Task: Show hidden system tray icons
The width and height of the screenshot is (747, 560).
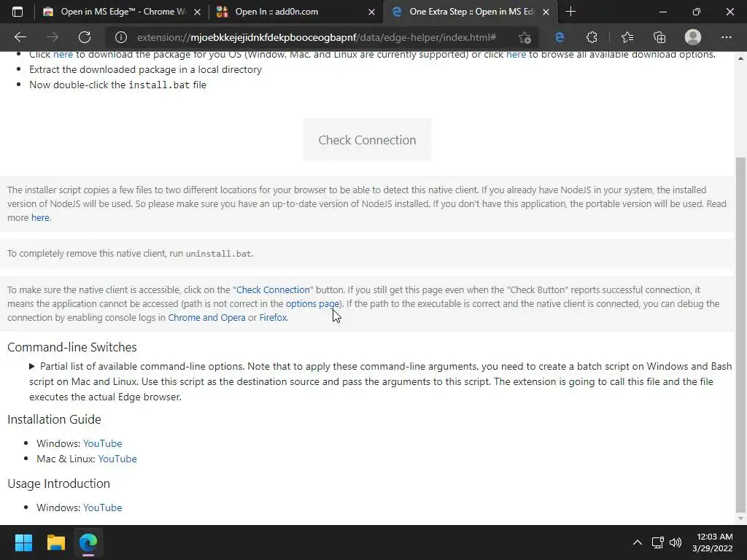Action: (637, 542)
